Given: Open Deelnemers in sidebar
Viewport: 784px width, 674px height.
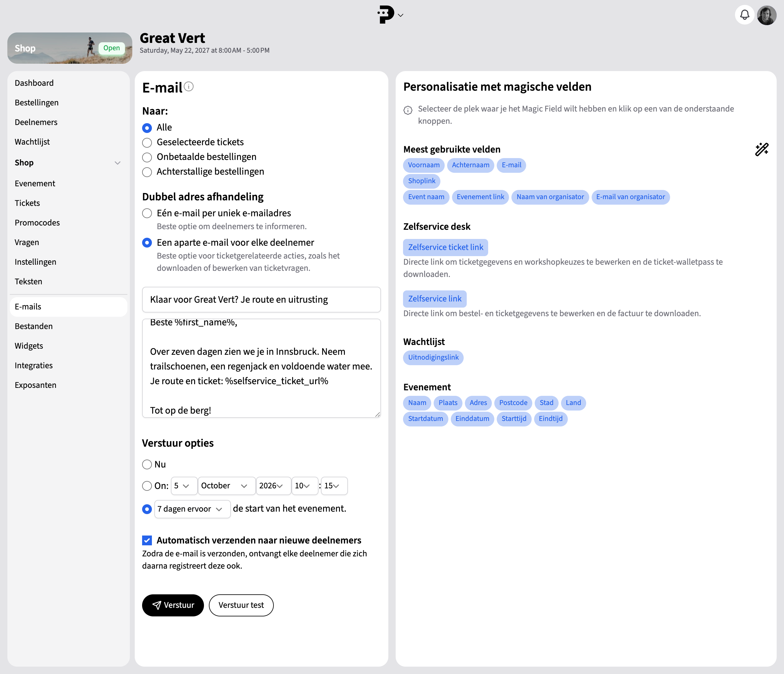Looking at the screenshot, I should (36, 122).
